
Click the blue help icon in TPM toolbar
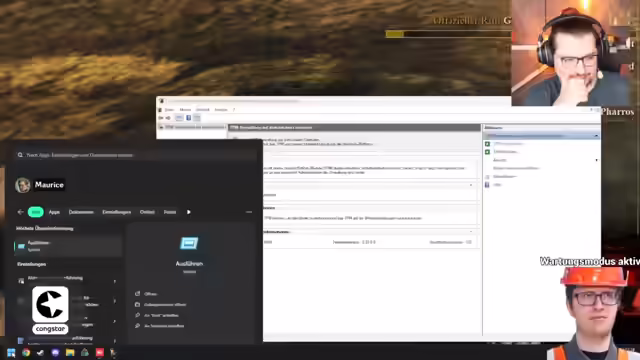[189, 118]
